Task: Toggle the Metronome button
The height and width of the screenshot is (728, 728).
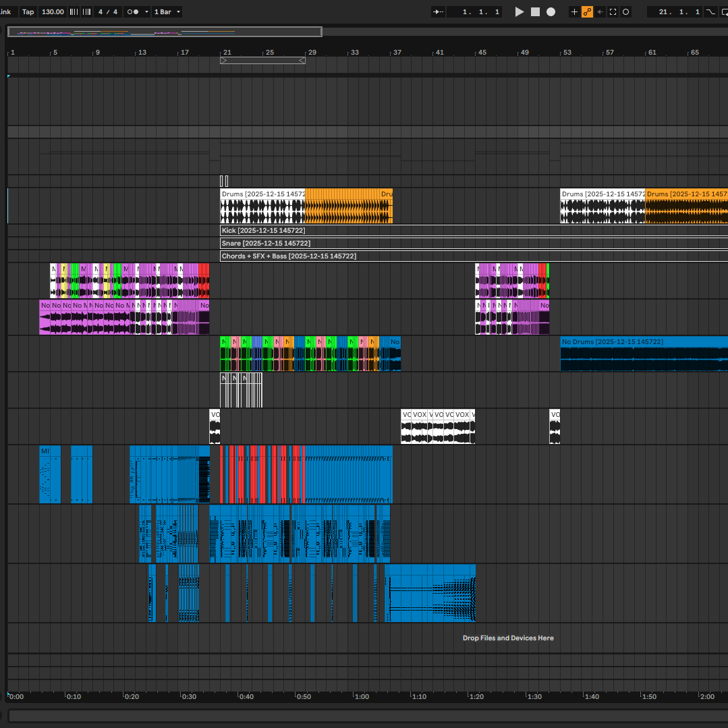Action: coord(133,12)
